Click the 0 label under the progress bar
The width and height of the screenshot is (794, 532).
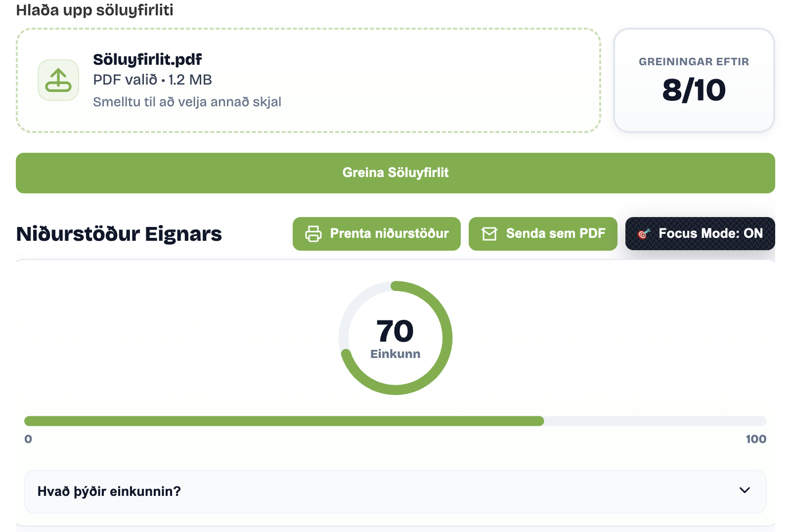pos(28,439)
